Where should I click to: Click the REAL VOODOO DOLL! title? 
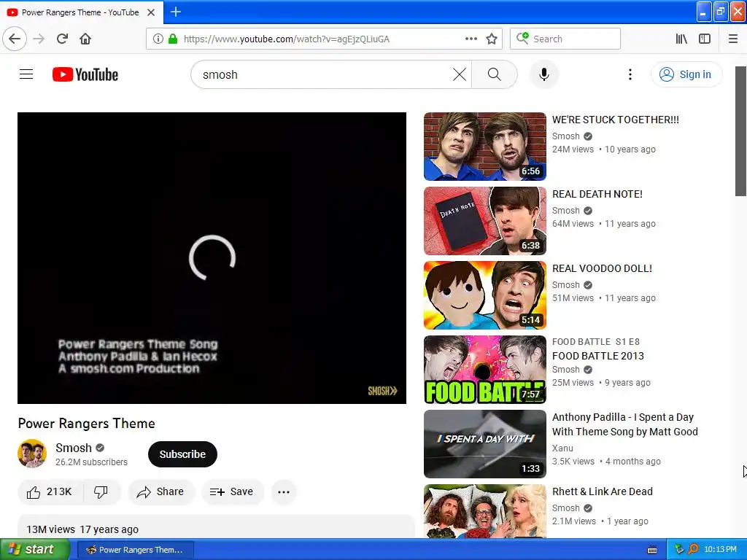602,268
